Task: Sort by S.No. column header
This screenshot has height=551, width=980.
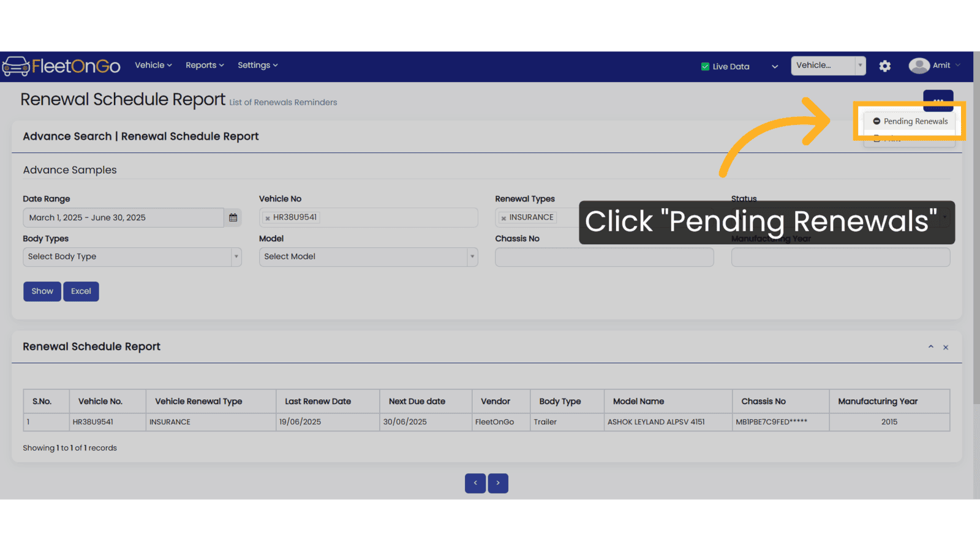Action: coord(47,401)
